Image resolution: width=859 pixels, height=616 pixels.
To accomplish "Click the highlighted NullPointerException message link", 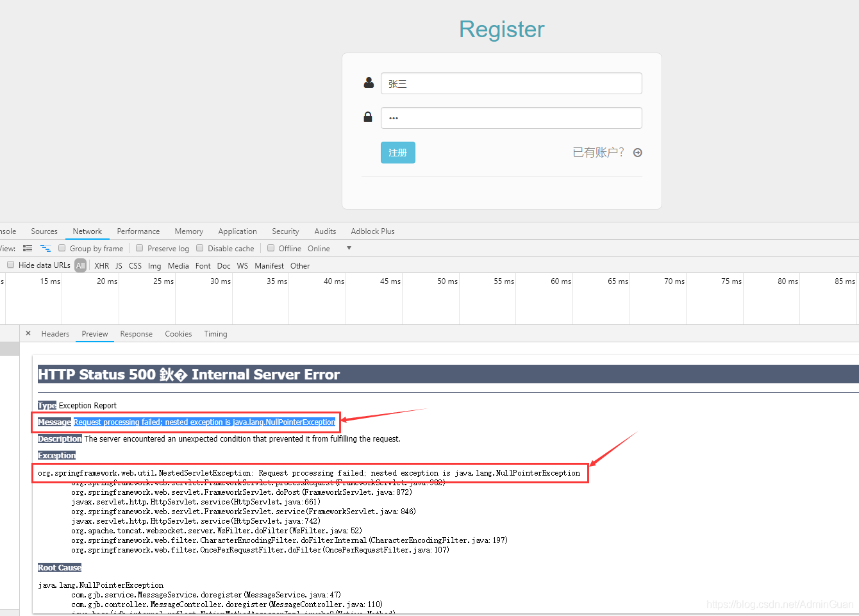I will tap(204, 422).
